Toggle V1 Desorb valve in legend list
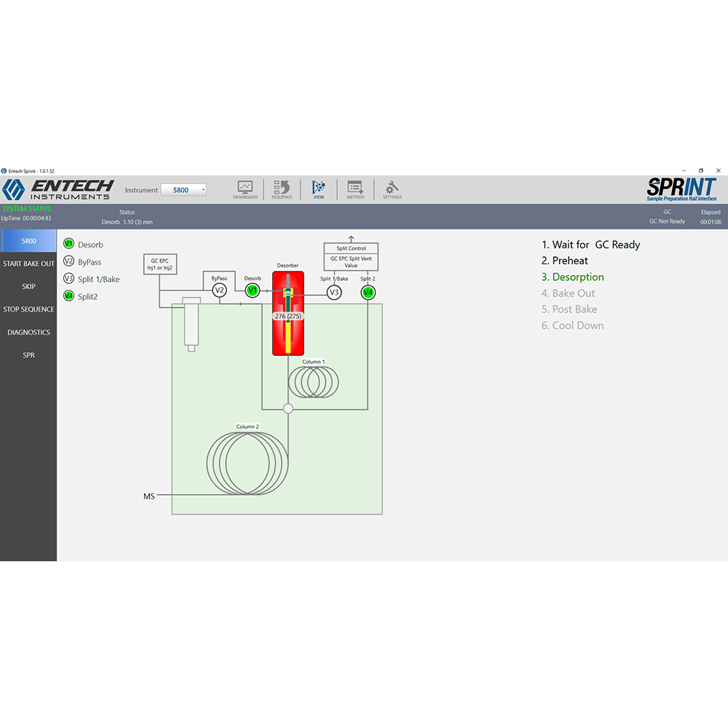This screenshot has width=728, height=728. pos(68,244)
